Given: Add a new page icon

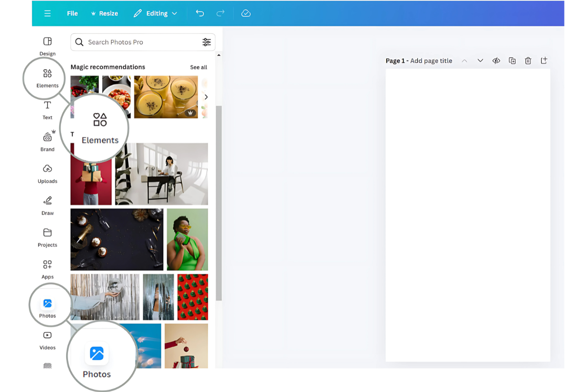Looking at the screenshot, I should (544, 61).
